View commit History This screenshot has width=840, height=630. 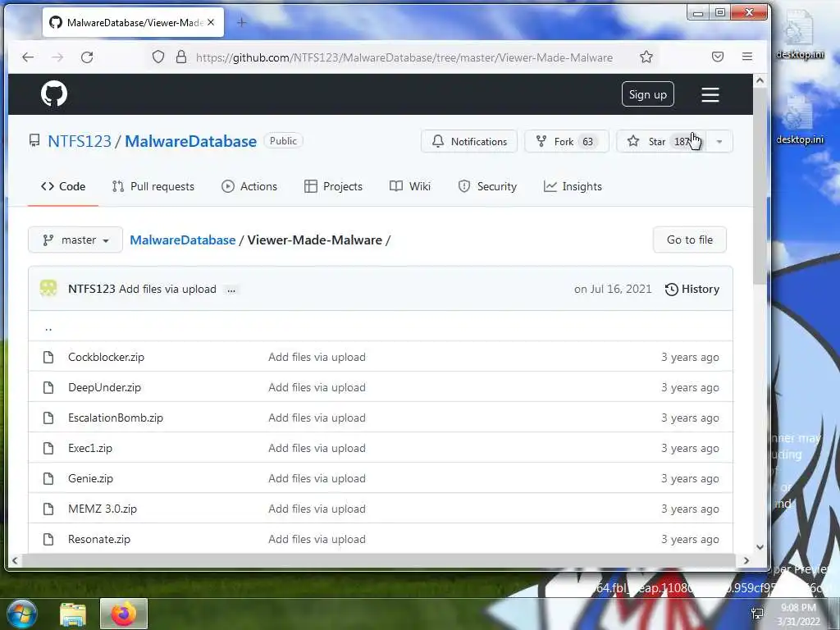(692, 290)
